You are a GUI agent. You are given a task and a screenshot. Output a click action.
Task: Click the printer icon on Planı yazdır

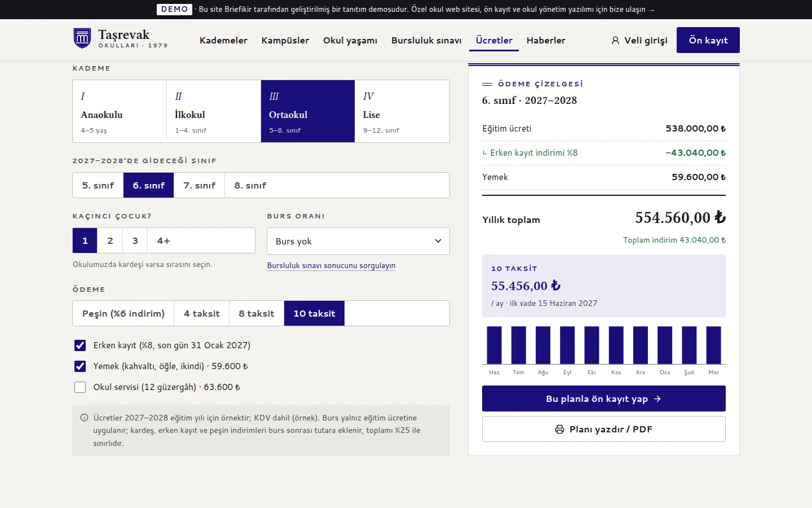tap(559, 430)
